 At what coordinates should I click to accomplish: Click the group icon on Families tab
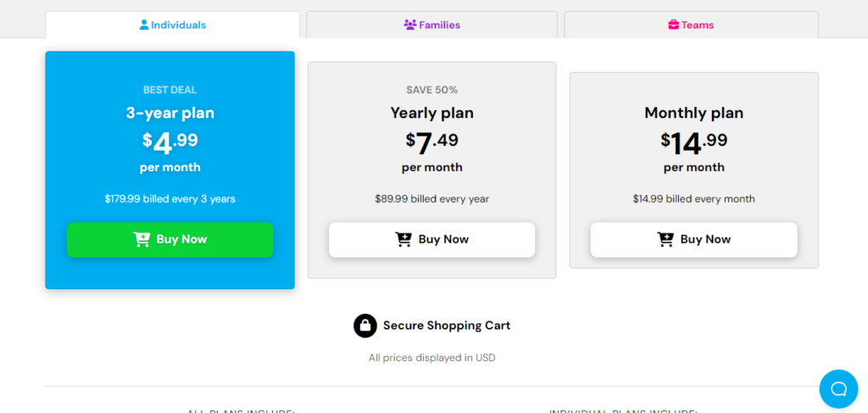(410, 25)
